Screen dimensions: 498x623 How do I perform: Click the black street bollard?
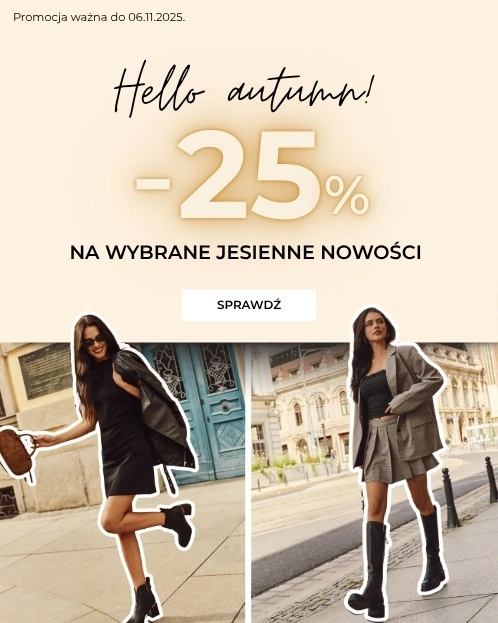(x=450, y=497)
